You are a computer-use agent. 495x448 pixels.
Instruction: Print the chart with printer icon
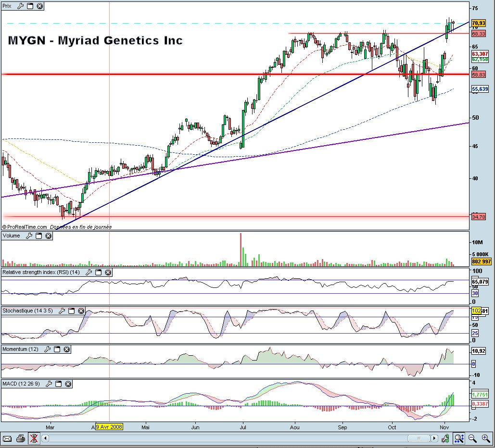coord(21,438)
